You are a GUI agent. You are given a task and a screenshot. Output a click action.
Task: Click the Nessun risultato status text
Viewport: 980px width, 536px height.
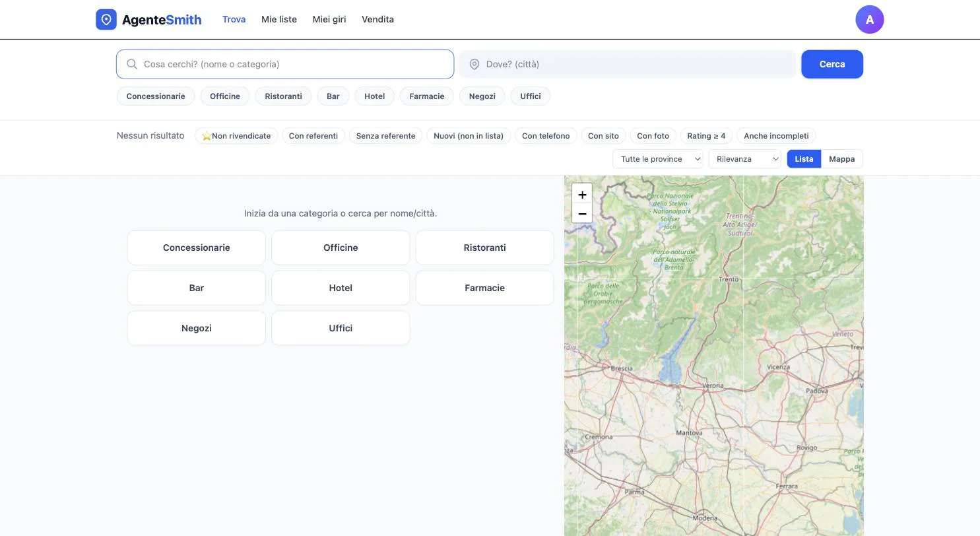(150, 135)
